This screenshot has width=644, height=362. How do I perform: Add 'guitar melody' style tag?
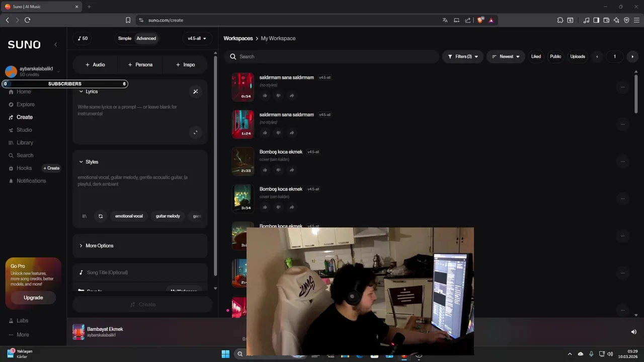point(168,216)
